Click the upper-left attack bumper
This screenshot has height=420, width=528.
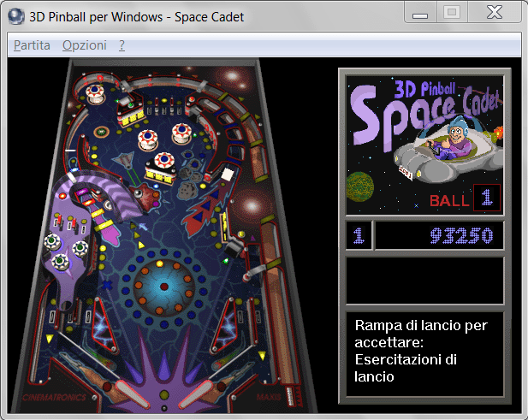tap(147, 139)
